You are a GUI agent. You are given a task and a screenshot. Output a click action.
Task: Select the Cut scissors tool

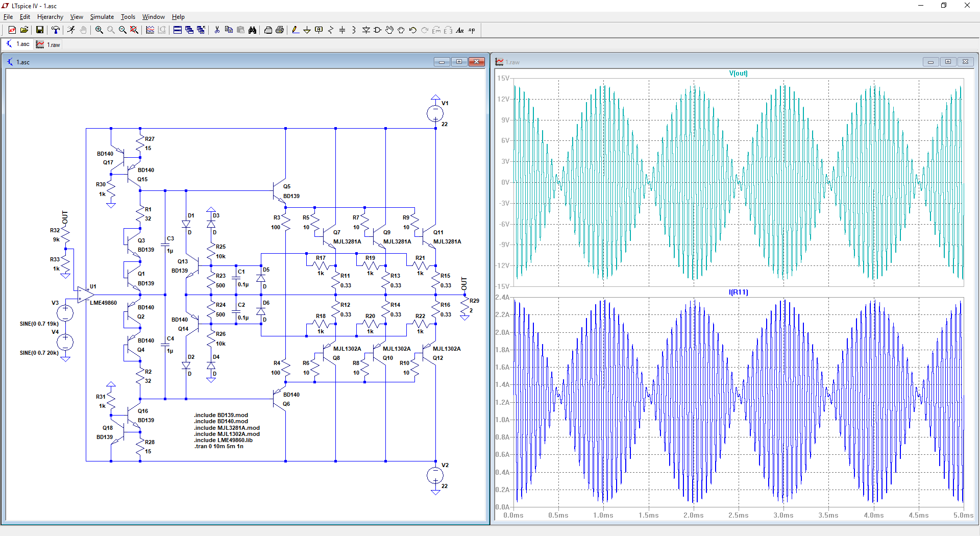pyautogui.click(x=217, y=30)
